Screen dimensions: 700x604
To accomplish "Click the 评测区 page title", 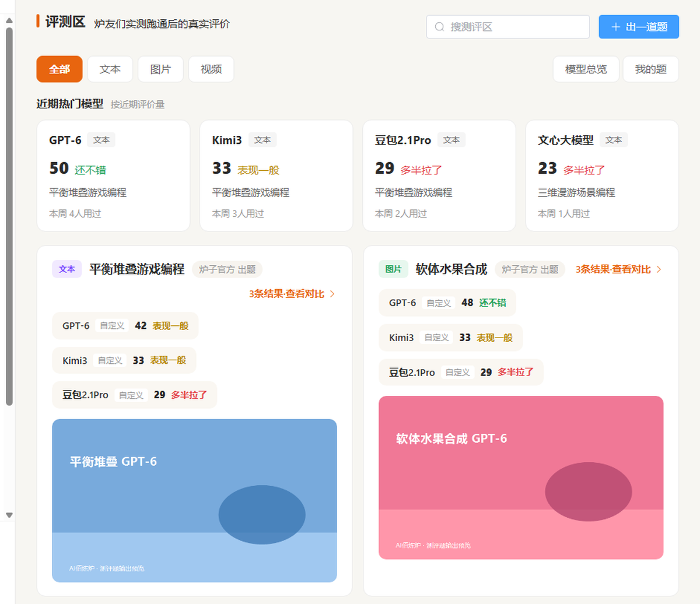I will click(x=65, y=22).
